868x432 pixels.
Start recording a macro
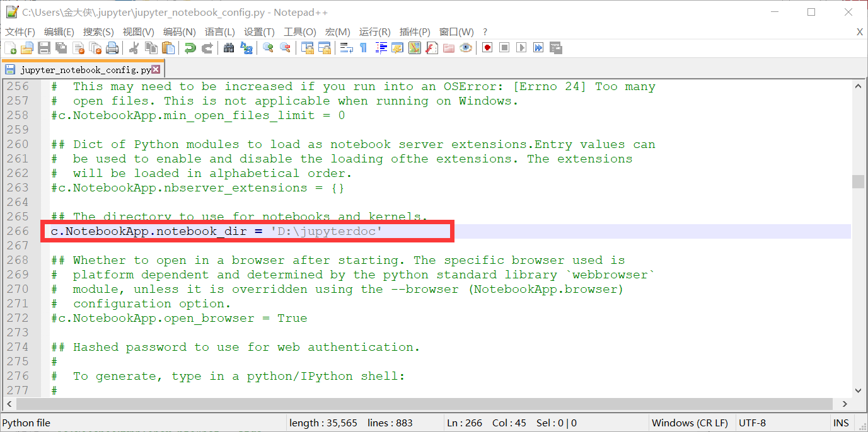point(487,48)
